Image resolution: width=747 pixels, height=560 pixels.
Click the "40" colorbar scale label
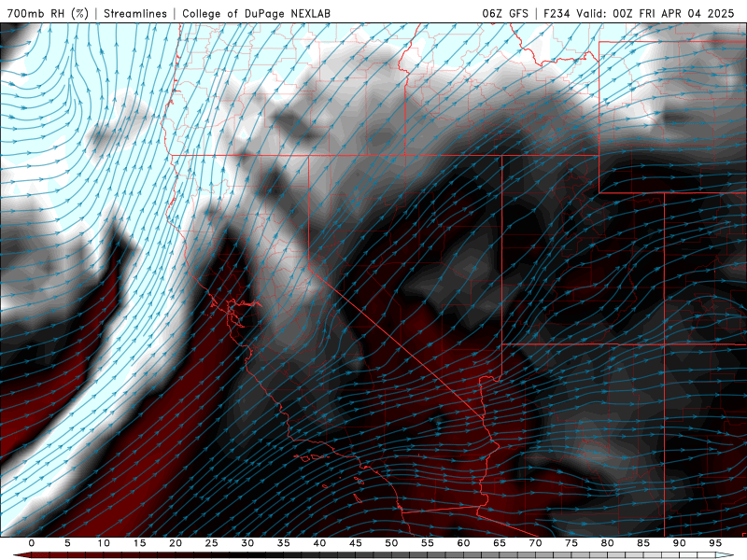(319, 543)
